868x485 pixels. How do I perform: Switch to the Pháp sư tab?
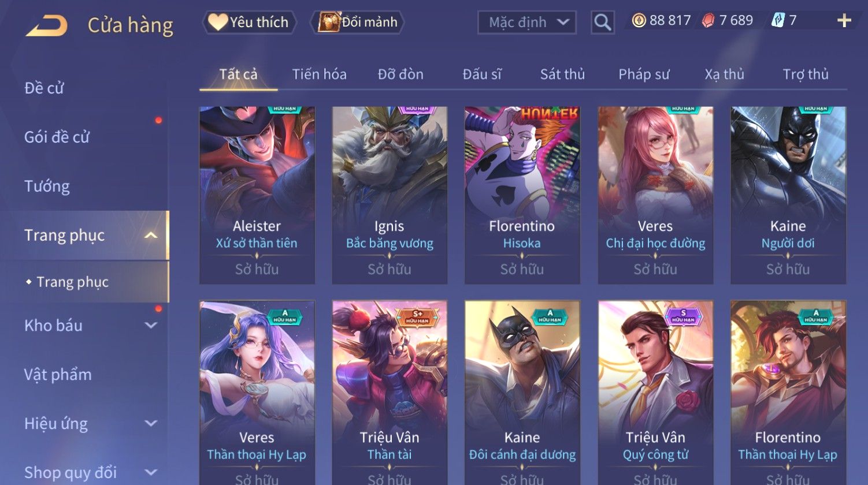click(x=644, y=74)
